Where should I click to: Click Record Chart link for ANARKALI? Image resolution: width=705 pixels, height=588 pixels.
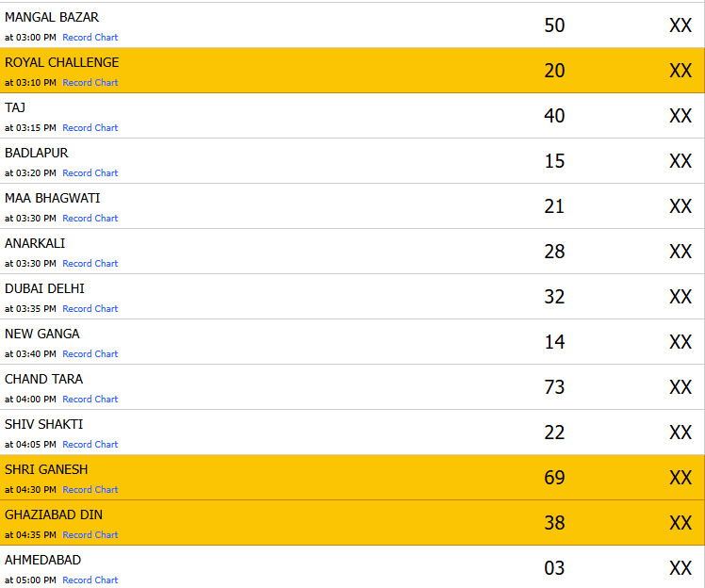[x=90, y=264]
